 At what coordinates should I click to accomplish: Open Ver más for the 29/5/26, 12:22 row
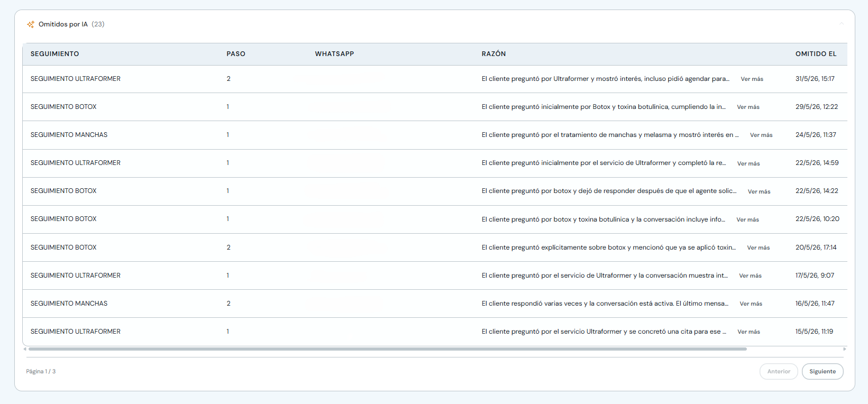click(748, 107)
